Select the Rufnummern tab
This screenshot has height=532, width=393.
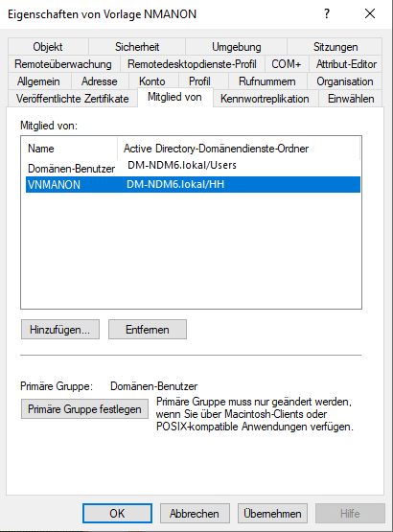pyautogui.click(x=267, y=81)
